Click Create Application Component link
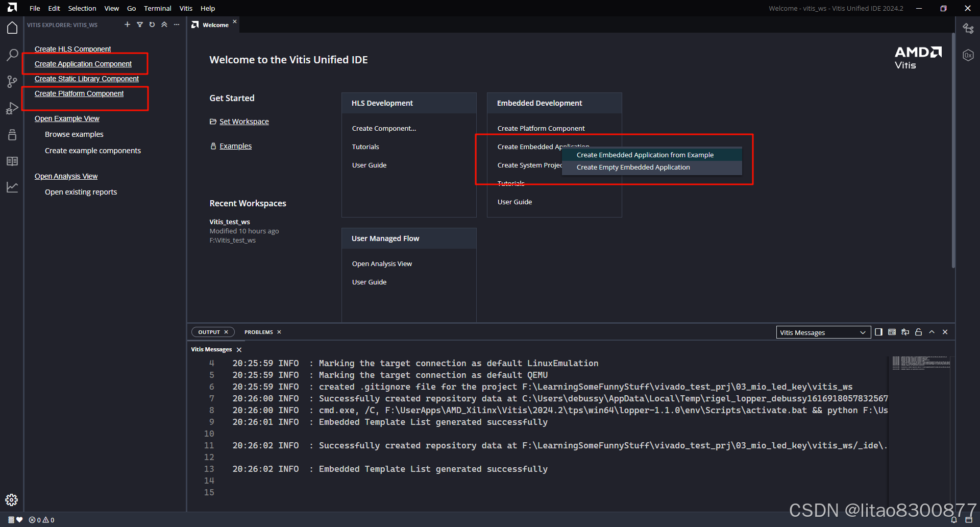Viewport: 980px width, 527px height. tap(83, 64)
